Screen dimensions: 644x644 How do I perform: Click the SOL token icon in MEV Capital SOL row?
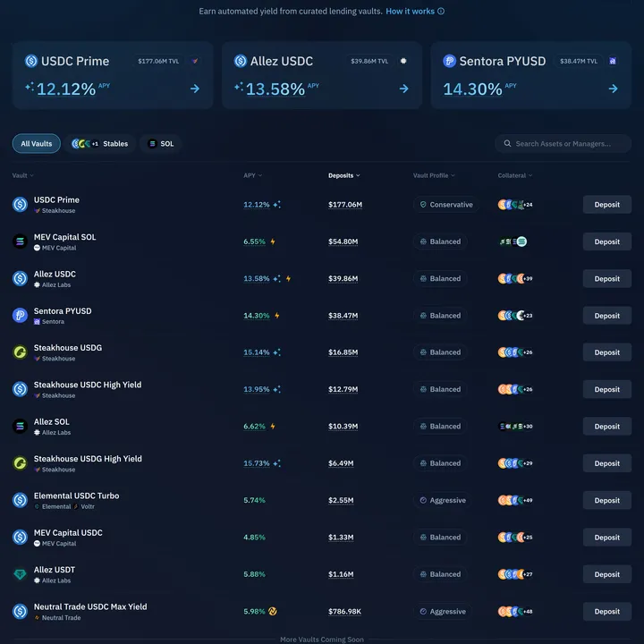click(x=20, y=241)
